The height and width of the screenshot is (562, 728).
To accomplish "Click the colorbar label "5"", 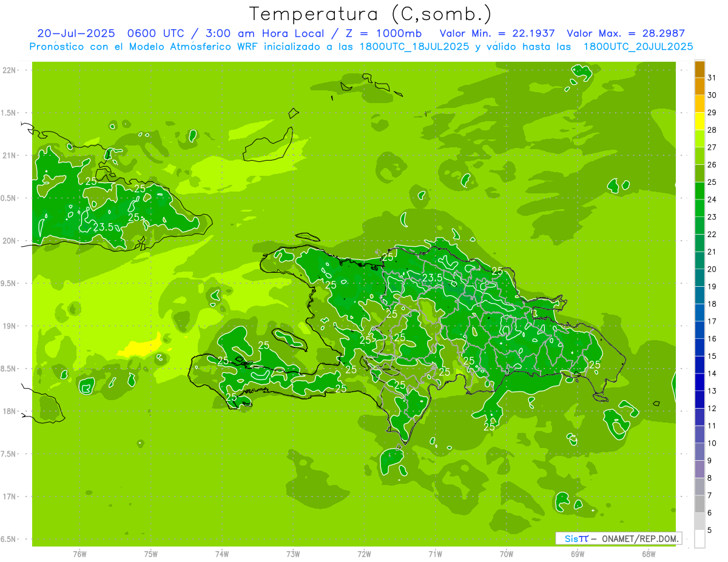I will tap(710, 530).
